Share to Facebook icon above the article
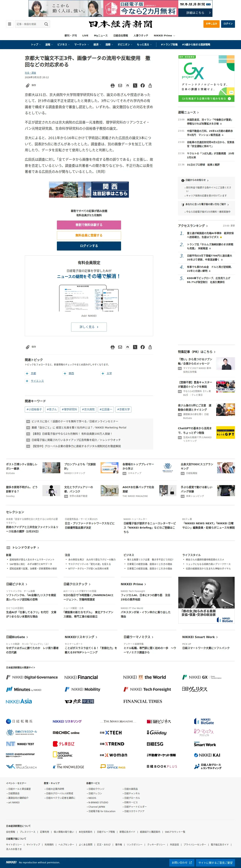The height and width of the screenshot is (868, 241). click(143, 86)
